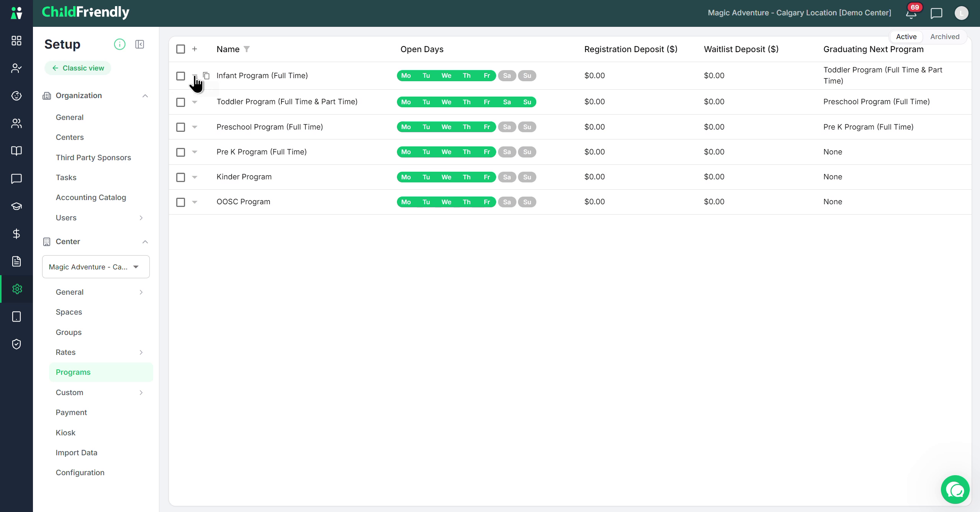Viewport: 980px width, 512px height.
Task: Filter the Name column
Action: point(247,49)
